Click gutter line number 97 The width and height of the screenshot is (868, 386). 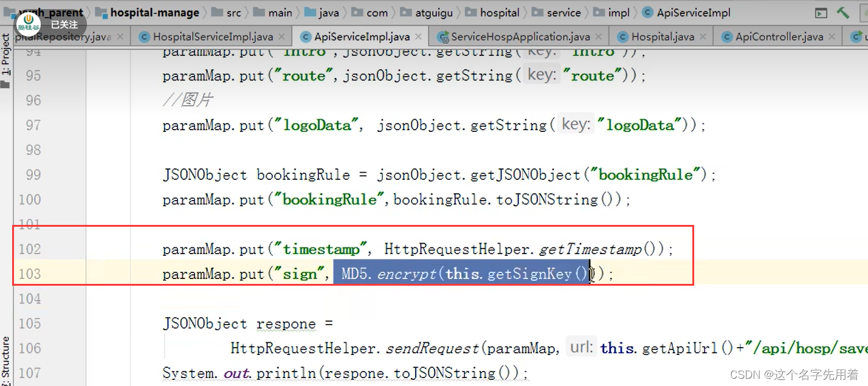point(33,125)
